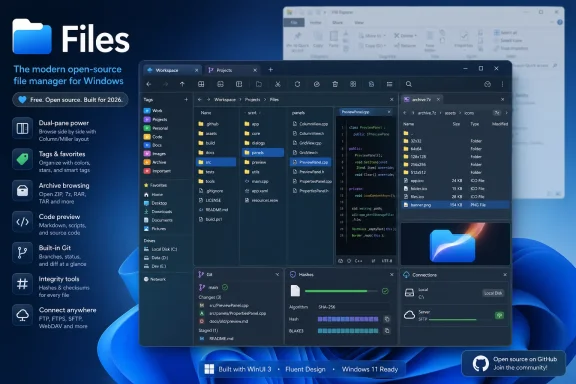Click the Git branch icon in Git panel header
The width and height of the screenshot is (576, 384).
(201, 274)
